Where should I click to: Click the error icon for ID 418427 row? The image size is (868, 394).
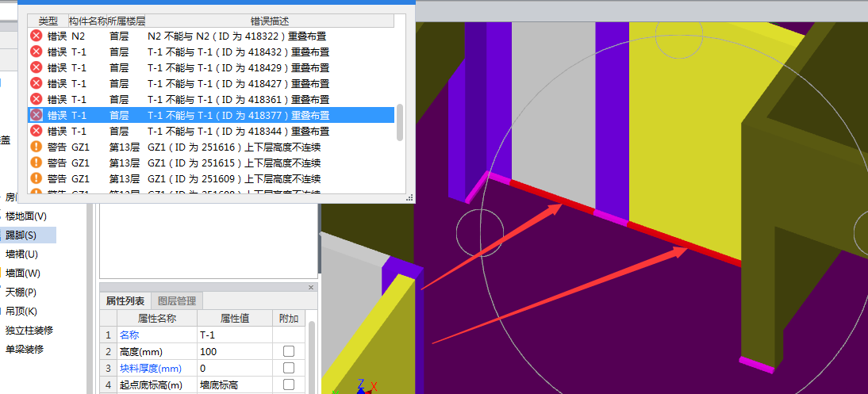pos(36,83)
